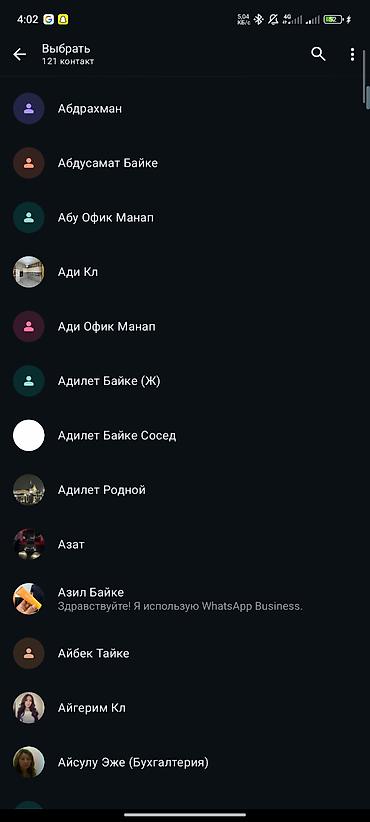This screenshot has width=370, height=822.
Task: Choose Адилет Байке Сосед from list
Action: pyautogui.click(x=185, y=436)
